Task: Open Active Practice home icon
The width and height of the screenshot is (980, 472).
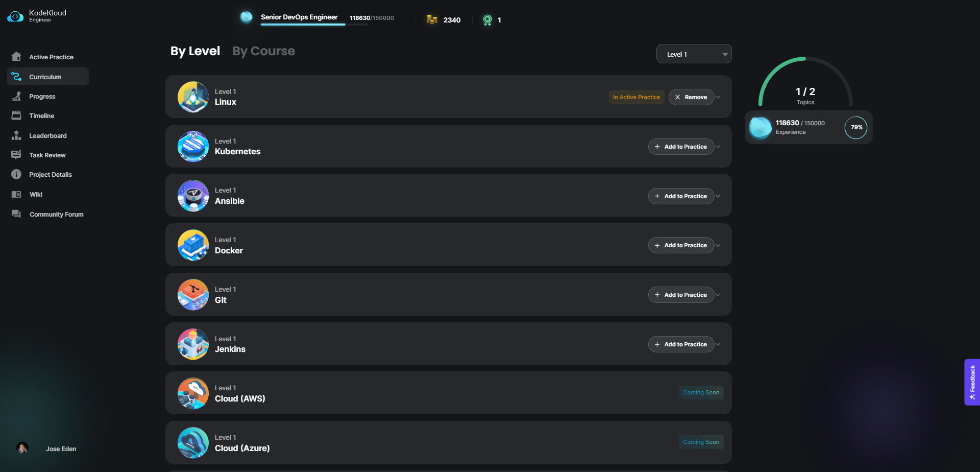Action: click(x=16, y=57)
